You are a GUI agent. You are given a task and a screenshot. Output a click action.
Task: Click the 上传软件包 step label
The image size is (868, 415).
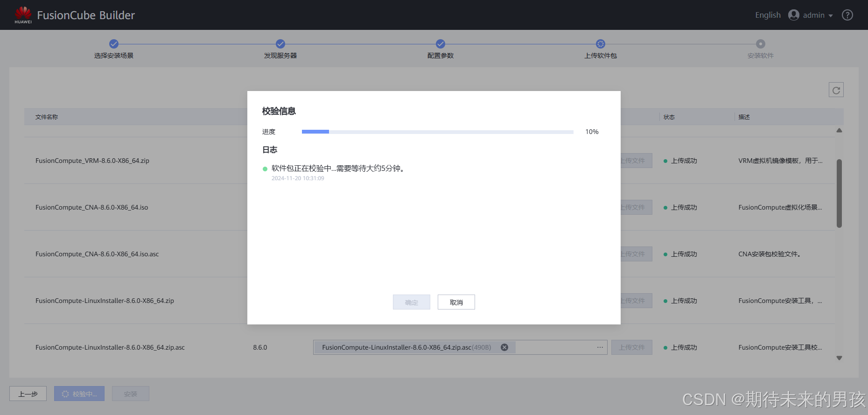pyautogui.click(x=601, y=56)
